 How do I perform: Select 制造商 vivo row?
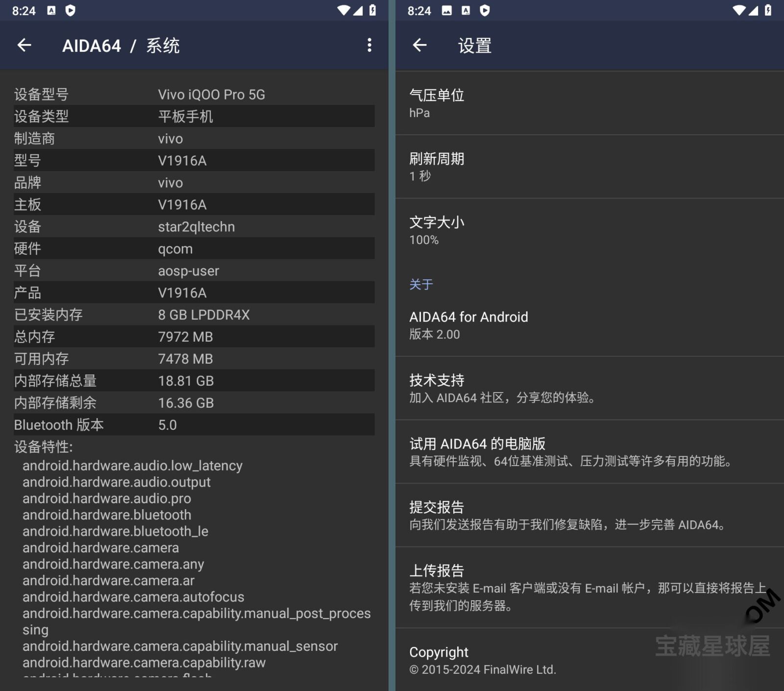pos(194,138)
